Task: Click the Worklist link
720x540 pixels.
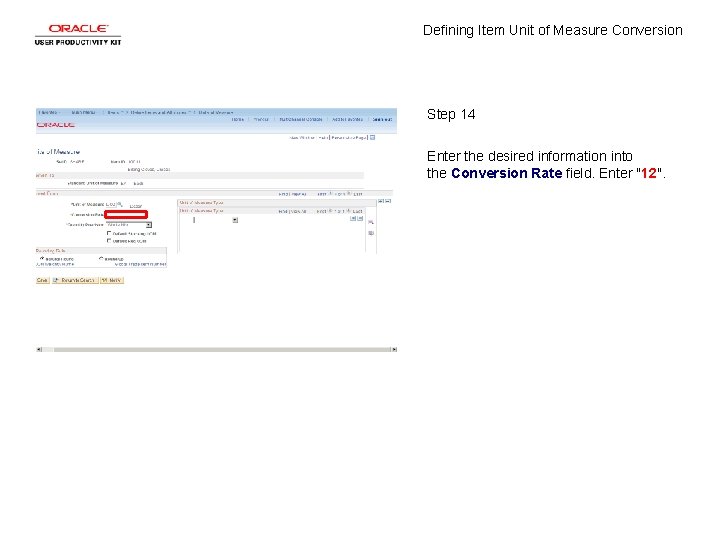Action: pyautogui.click(x=261, y=119)
